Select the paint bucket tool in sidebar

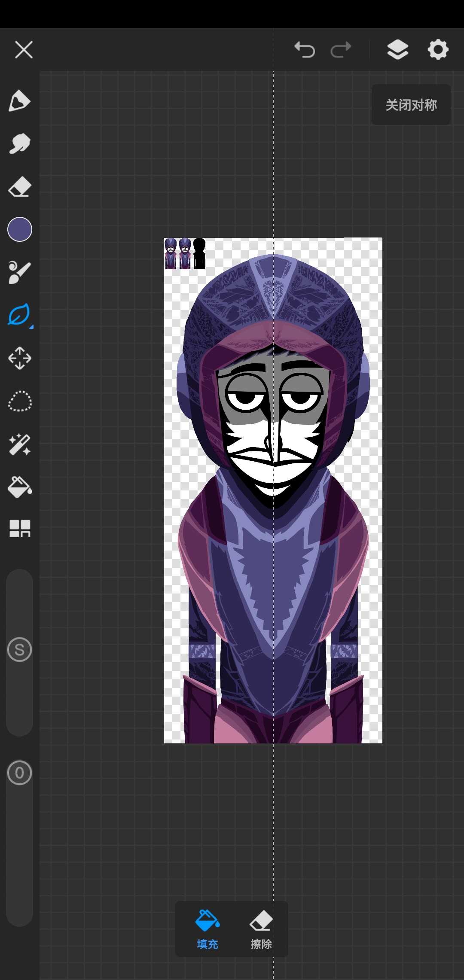point(20,487)
